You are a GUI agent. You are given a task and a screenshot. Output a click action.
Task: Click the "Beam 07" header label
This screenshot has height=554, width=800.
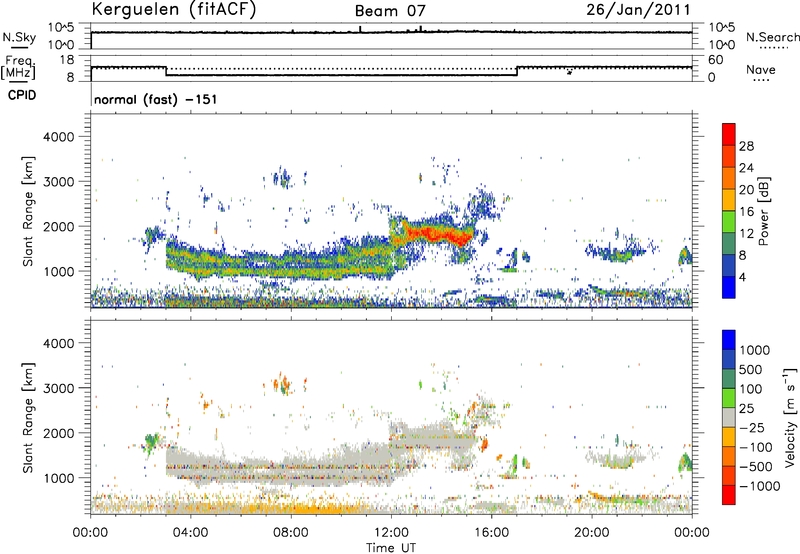click(x=390, y=11)
